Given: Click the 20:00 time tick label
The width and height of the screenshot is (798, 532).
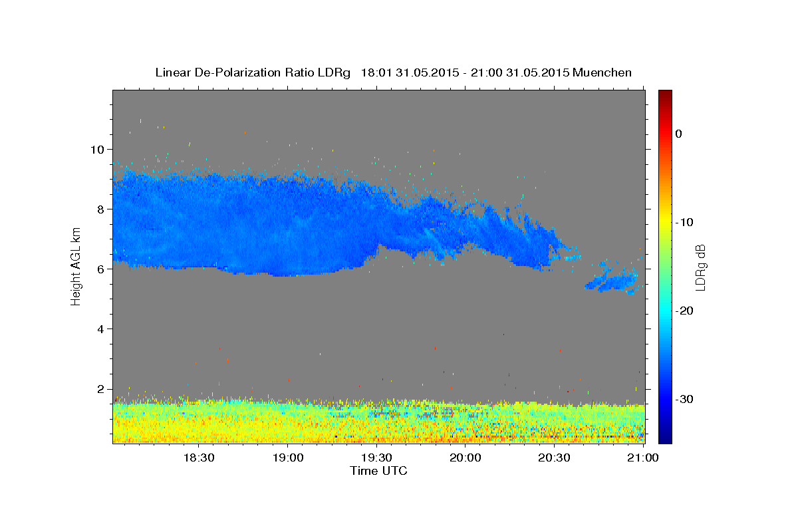Looking at the screenshot, I should pos(465,458).
